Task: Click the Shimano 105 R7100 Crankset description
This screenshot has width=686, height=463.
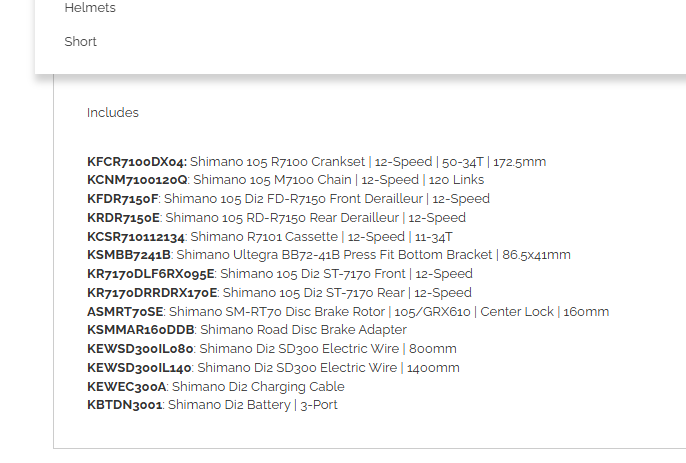Action: click(277, 161)
